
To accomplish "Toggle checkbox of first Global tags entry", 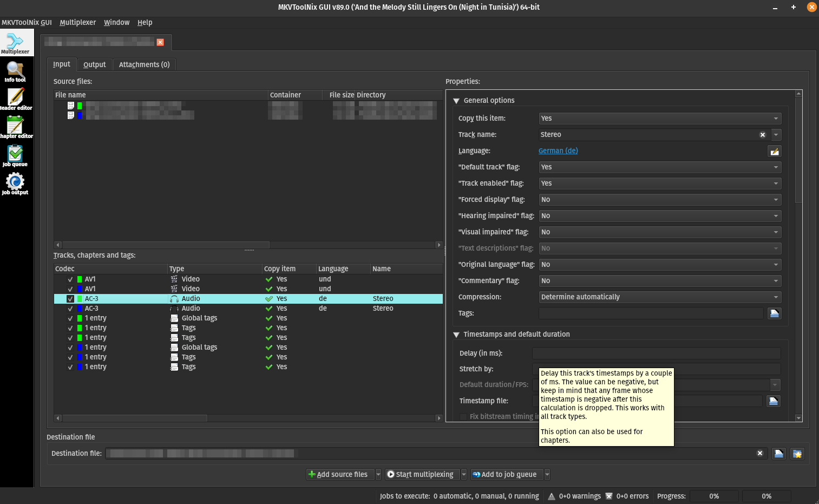I will click(x=70, y=318).
